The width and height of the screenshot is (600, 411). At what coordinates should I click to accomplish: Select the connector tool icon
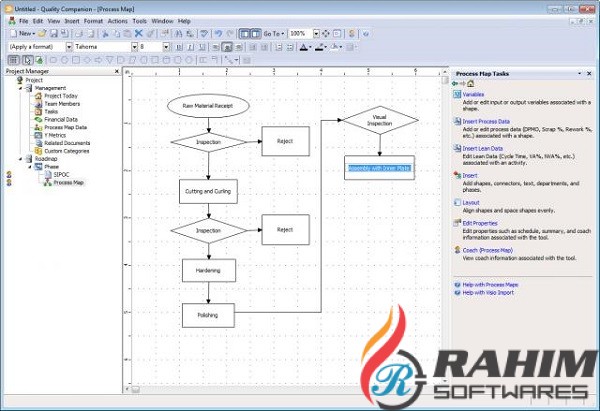coord(229,60)
